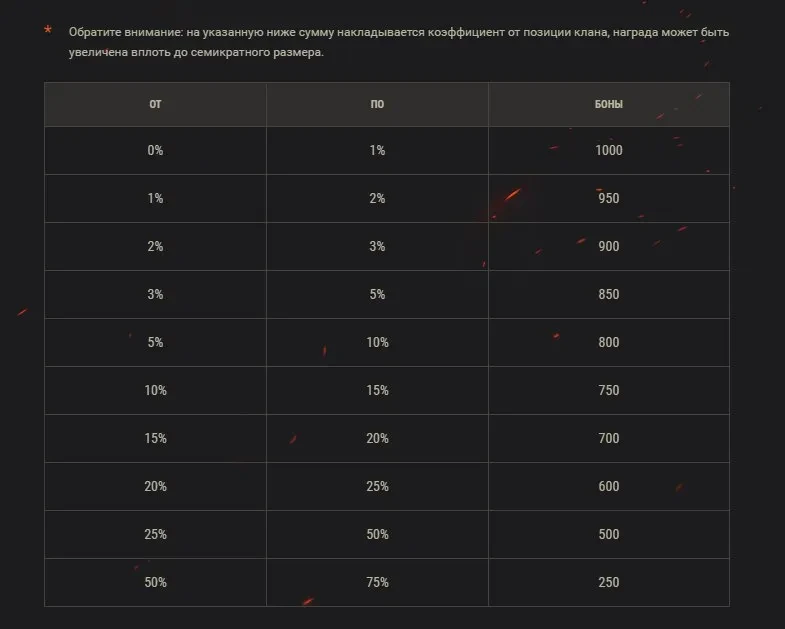This screenshot has height=629, width=785.
Task: Click the 600 bonds cell
Action: point(608,486)
